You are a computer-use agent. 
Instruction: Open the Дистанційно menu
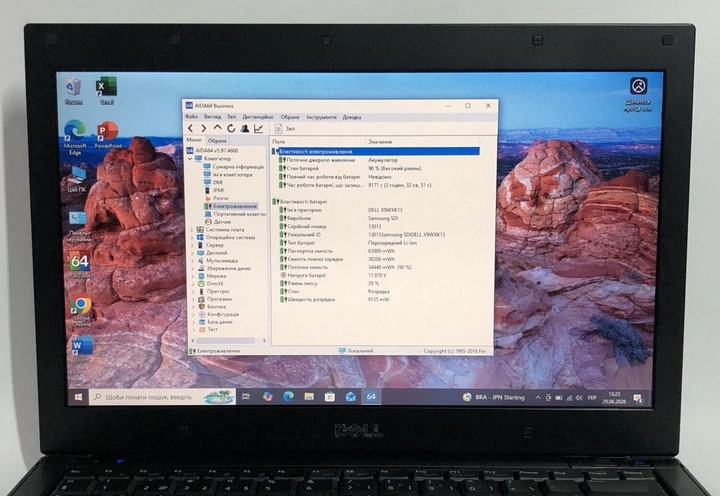(x=258, y=117)
